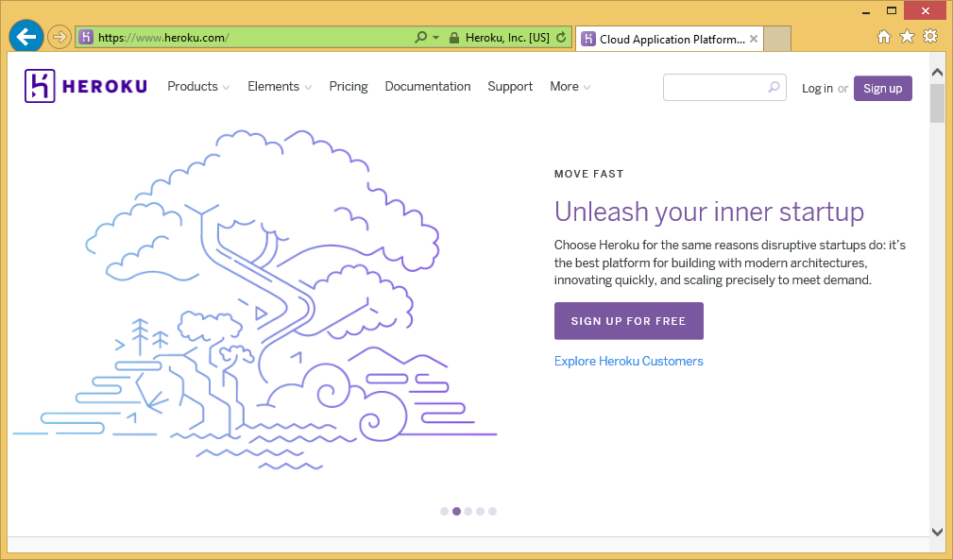Click the Heroku logo in the header
This screenshot has height=560, width=953.
pos(86,87)
